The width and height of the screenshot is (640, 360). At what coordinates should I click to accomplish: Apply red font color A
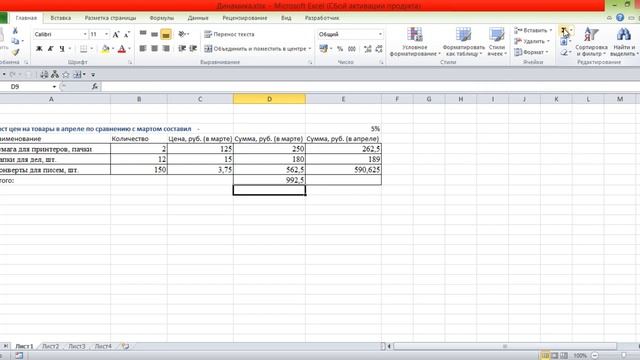(122, 49)
